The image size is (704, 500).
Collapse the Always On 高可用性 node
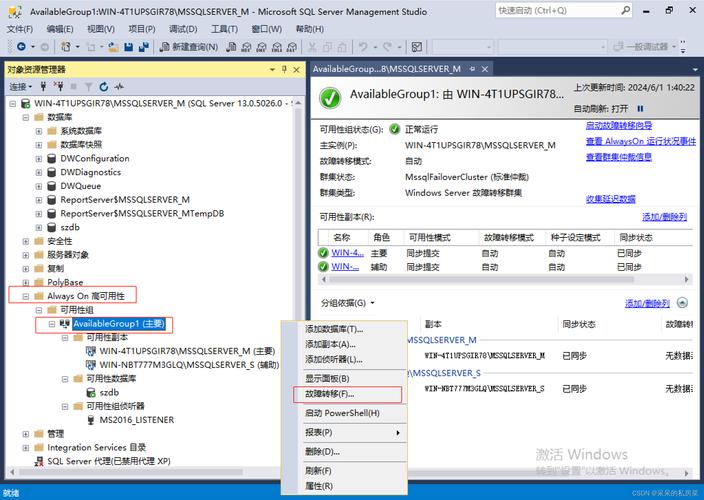(26, 296)
